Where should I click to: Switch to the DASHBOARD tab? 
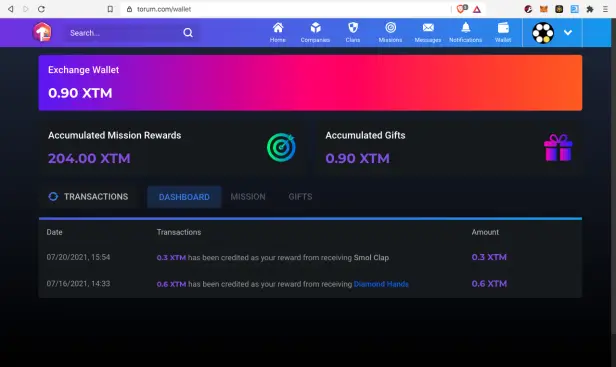coord(184,197)
